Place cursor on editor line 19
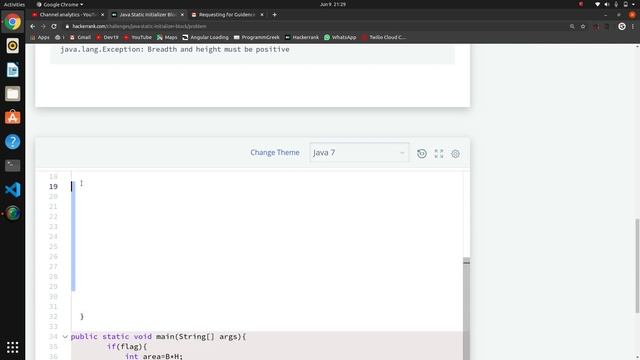 [267, 187]
